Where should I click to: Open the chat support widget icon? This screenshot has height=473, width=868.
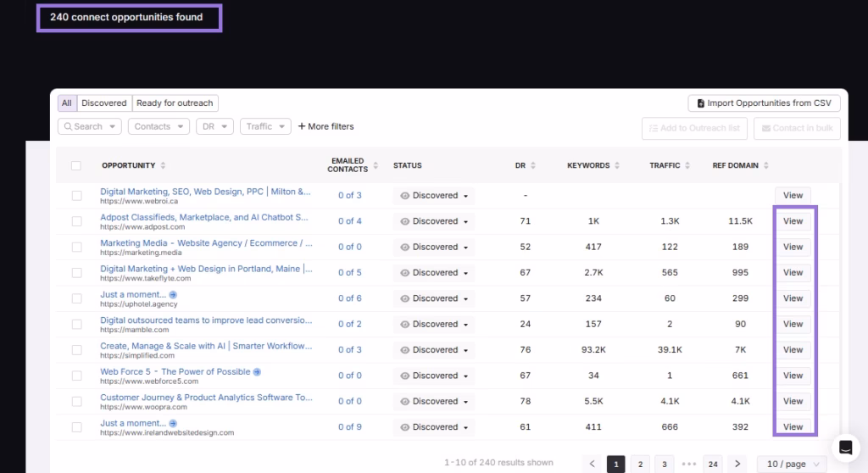click(844, 448)
